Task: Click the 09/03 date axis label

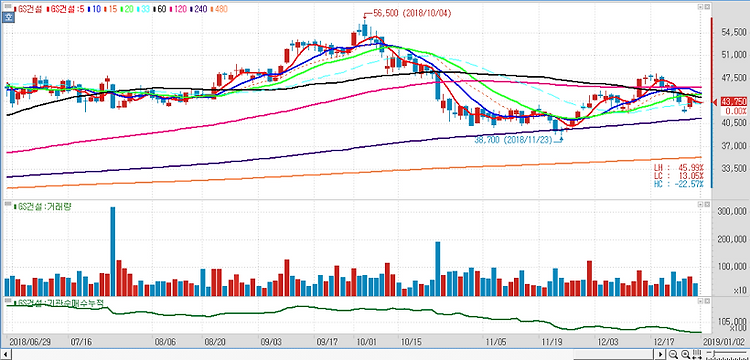Action: pos(272,342)
